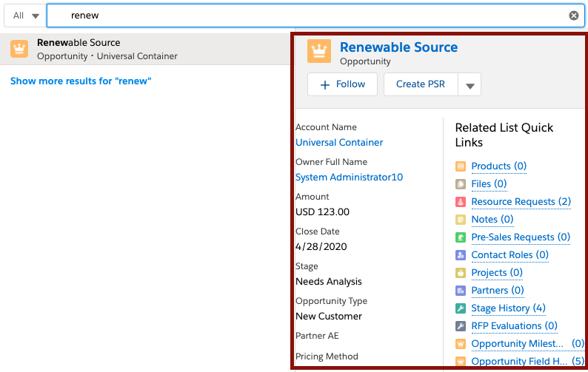Click the Projects related list icon
Image resolution: width=588 pixels, height=372 pixels.
[461, 273]
